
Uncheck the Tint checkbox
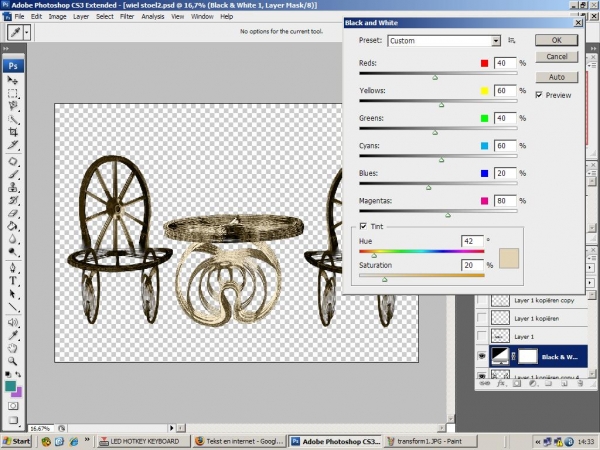[363, 226]
